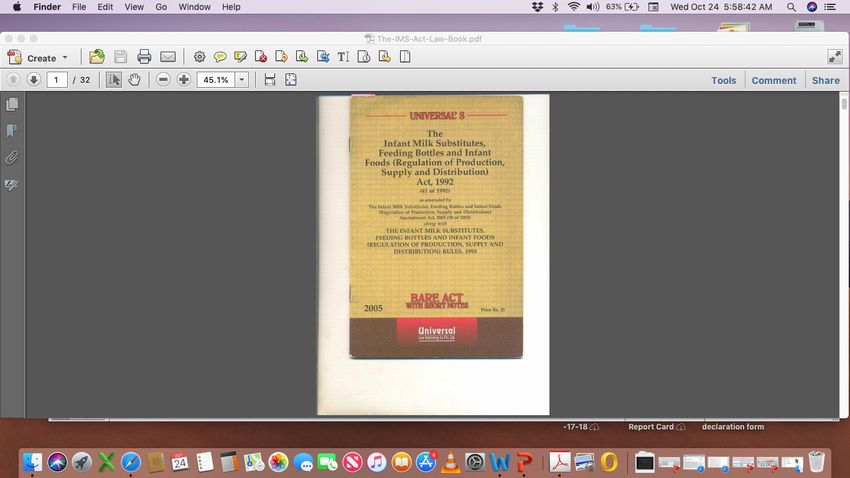This screenshot has width=850, height=478.
Task: Open Trash in the Dock
Action: click(816, 462)
